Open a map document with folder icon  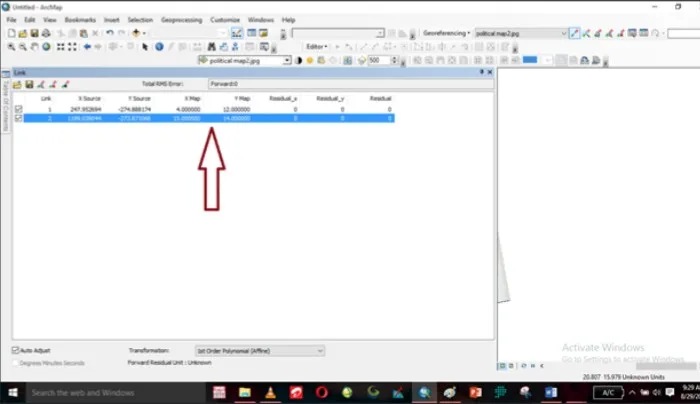pyautogui.click(x=23, y=33)
